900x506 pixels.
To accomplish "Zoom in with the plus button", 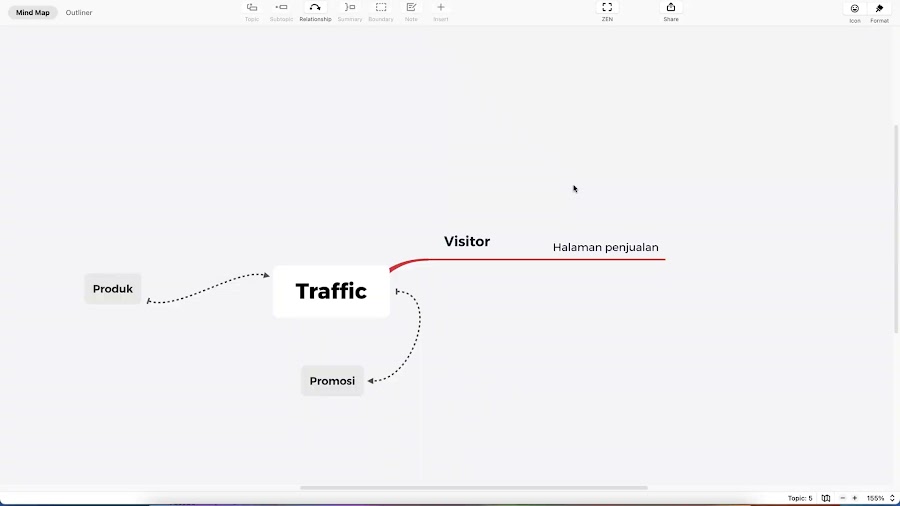I will tap(855, 498).
